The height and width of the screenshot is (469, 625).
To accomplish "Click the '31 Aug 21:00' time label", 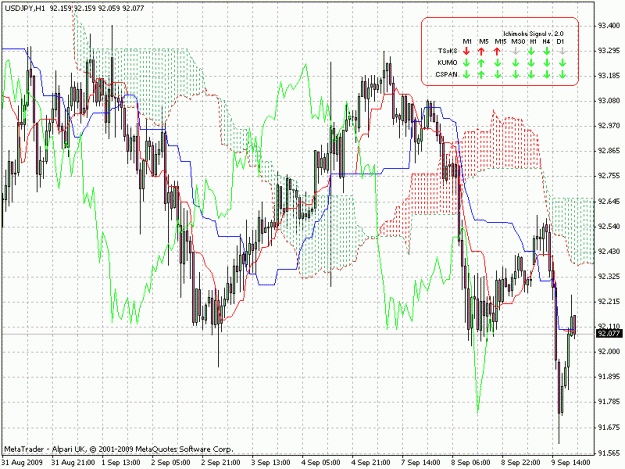I will pos(73,462).
